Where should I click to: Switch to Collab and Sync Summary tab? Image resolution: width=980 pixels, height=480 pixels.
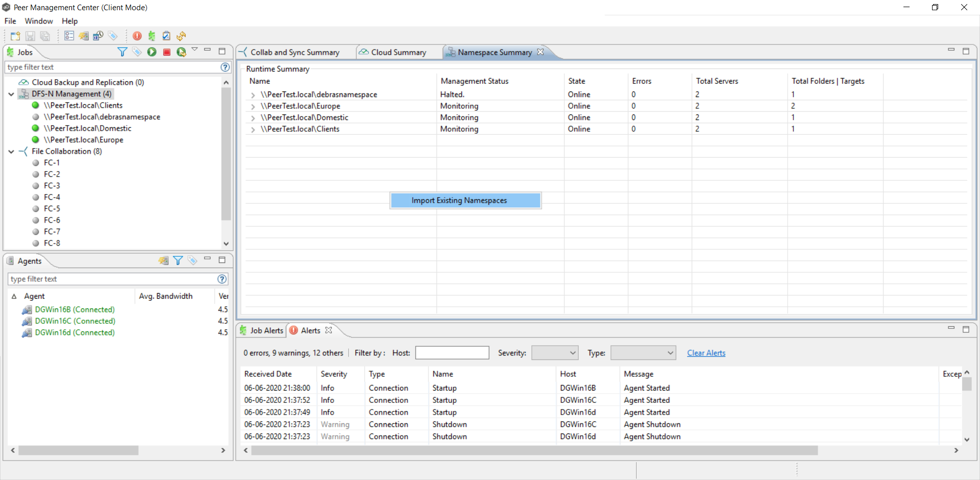click(295, 52)
